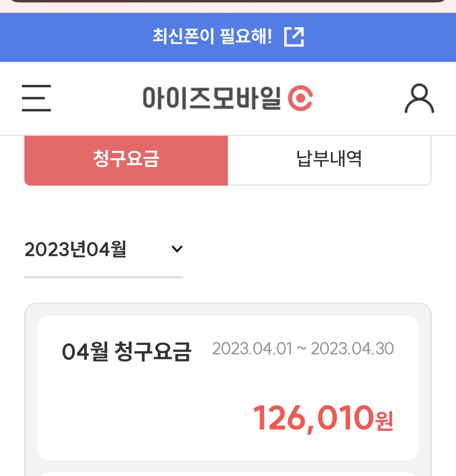Select the 청구요금 tab
The width and height of the screenshot is (456, 476).
[x=126, y=160]
